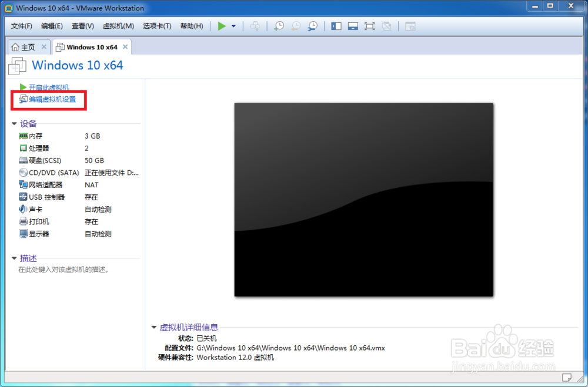
Task: Click the NAT network value
Action: point(92,185)
